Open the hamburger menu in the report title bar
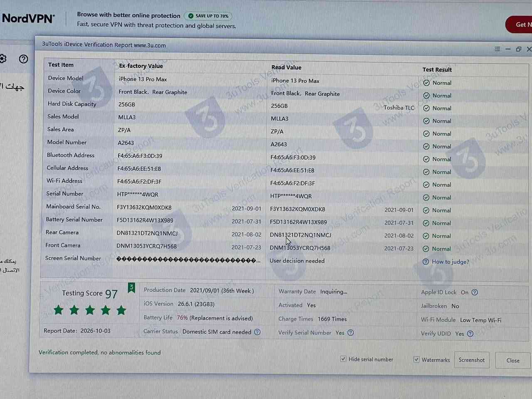This screenshot has height=399, width=532. pos(497,49)
